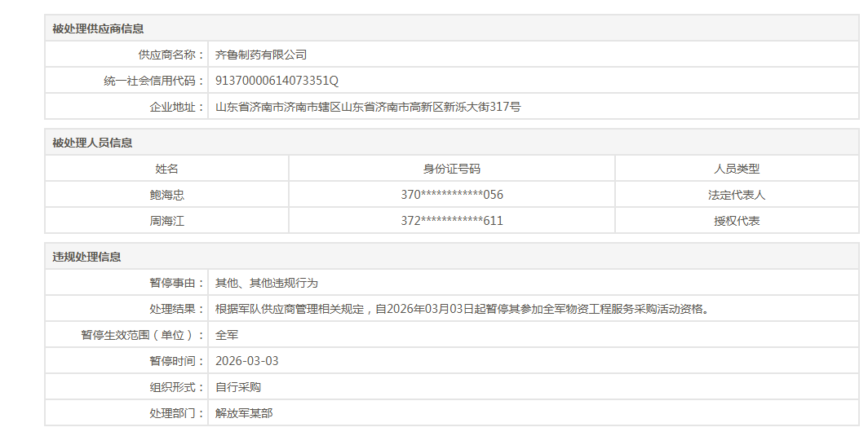The height and width of the screenshot is (436, 868).
Task: Click the 暂停事由 label
Action: pos(177,283)
